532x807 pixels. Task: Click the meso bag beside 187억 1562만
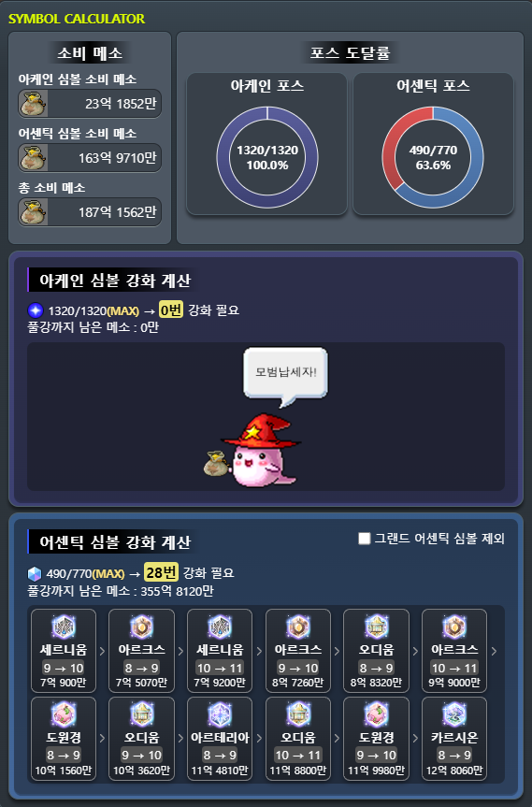point(34,211)
